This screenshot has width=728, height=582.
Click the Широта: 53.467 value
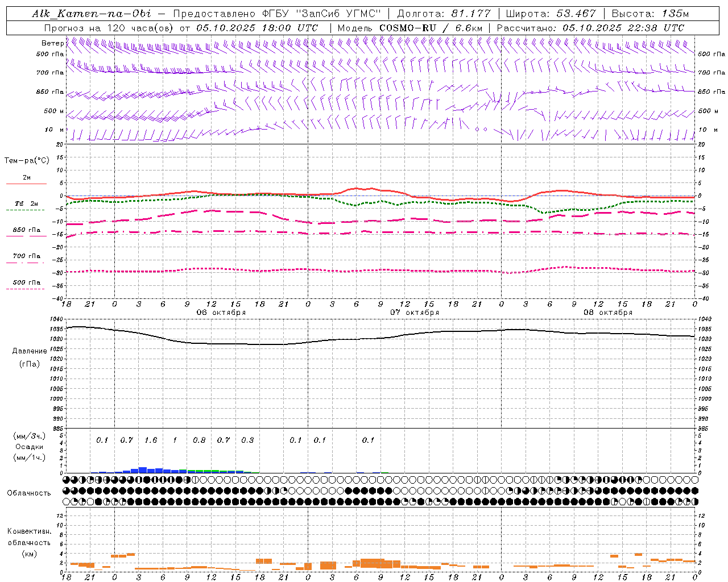tap(551, 14)
